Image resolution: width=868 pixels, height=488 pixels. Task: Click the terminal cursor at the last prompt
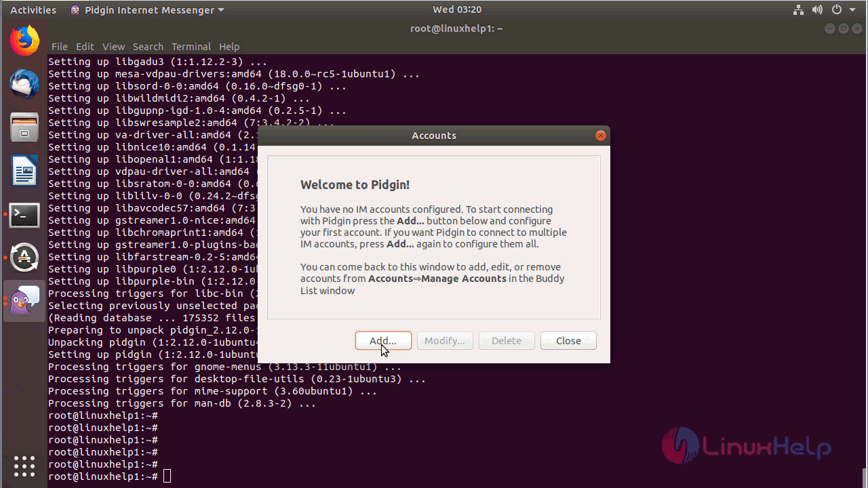click(167, 476)
